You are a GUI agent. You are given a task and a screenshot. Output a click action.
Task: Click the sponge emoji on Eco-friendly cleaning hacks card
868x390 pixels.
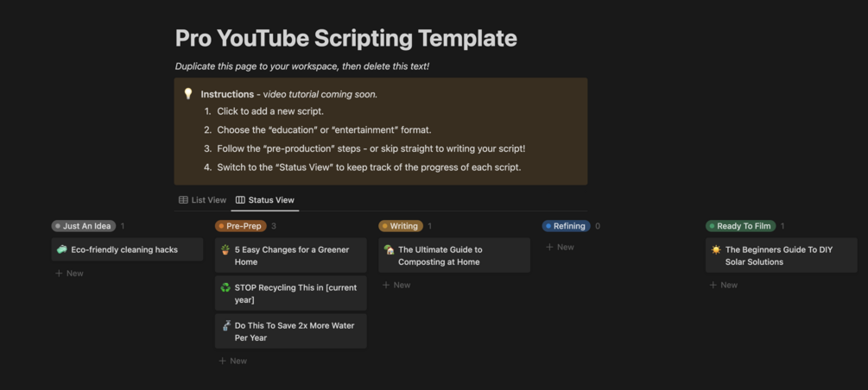click(61, 249)
